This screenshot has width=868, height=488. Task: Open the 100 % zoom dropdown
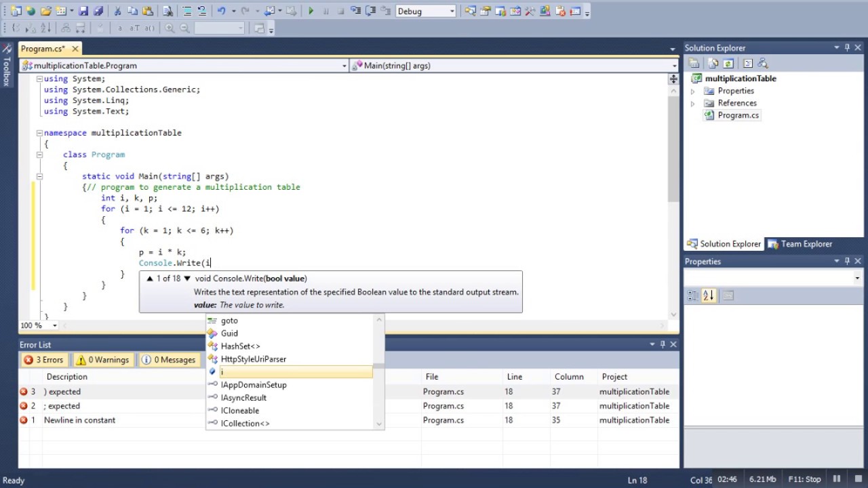55,325
